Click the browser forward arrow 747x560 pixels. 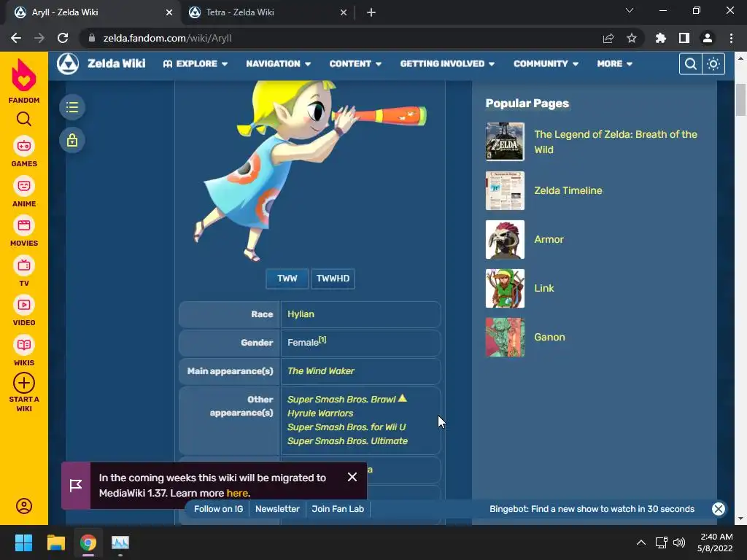click(x=39, y=38)
